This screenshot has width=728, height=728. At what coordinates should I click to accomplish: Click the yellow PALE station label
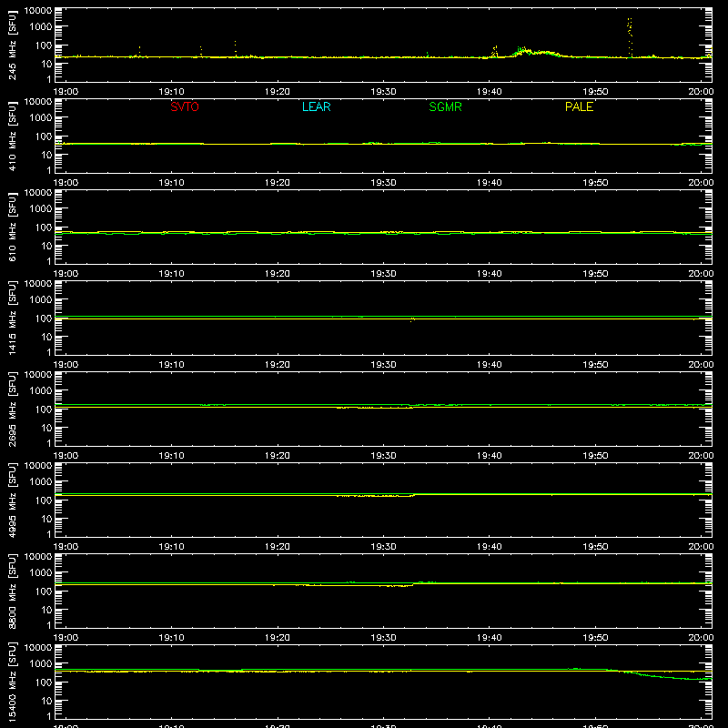579,106
